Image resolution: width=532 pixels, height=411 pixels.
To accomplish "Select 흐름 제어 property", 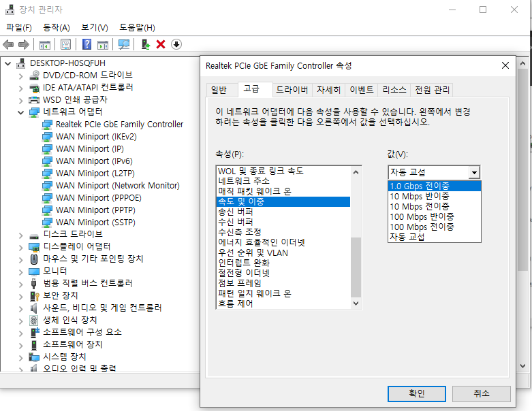I will pyautogui.click(x=283, y=303).
